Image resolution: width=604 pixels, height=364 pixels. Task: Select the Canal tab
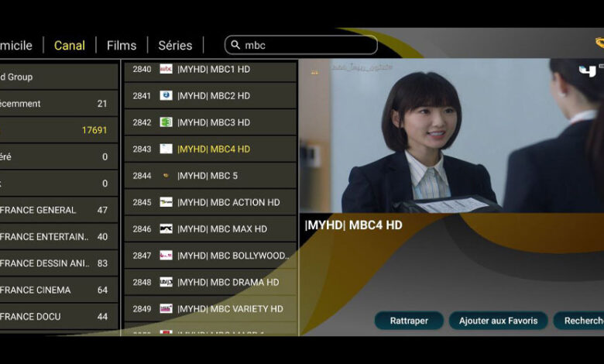pos(70,46)
